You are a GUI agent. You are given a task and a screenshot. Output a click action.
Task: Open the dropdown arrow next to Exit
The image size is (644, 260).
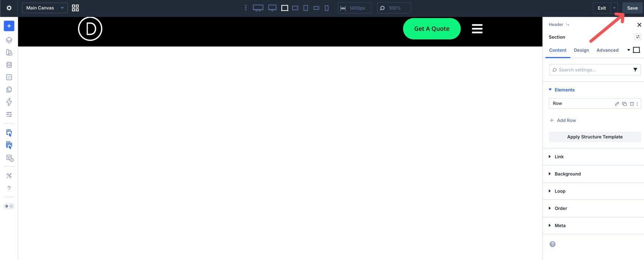coord(614,8)
